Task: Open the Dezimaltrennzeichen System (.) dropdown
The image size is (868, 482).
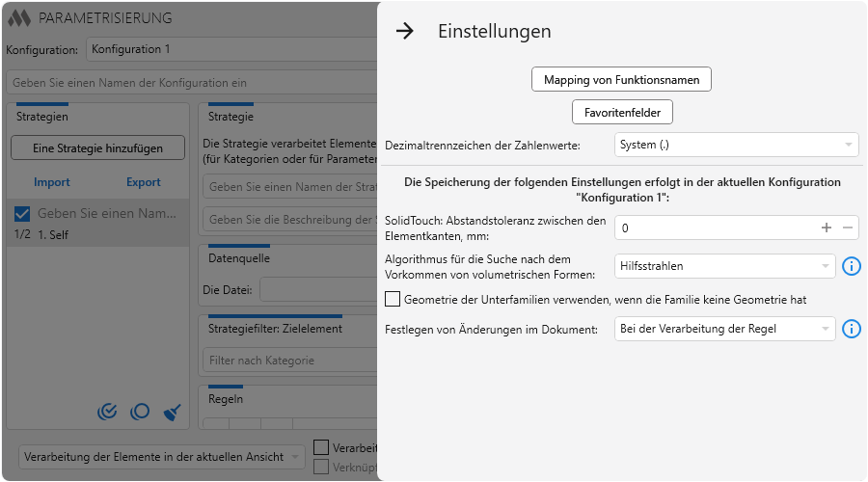Action: click(736, 145)
